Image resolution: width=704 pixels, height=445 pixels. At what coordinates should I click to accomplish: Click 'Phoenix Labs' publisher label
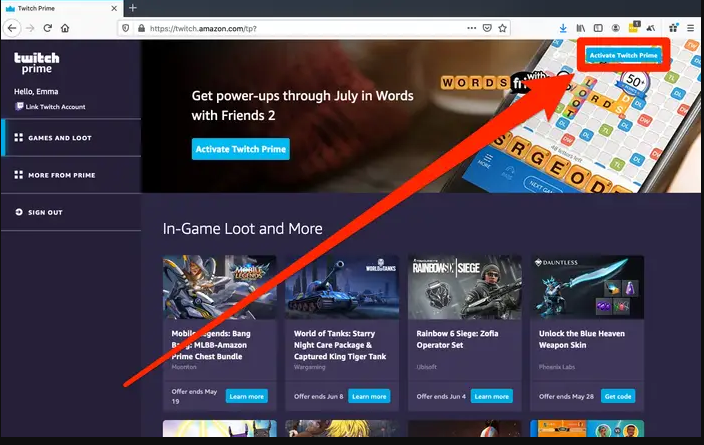pyautogui.click(x=557, y=367)
